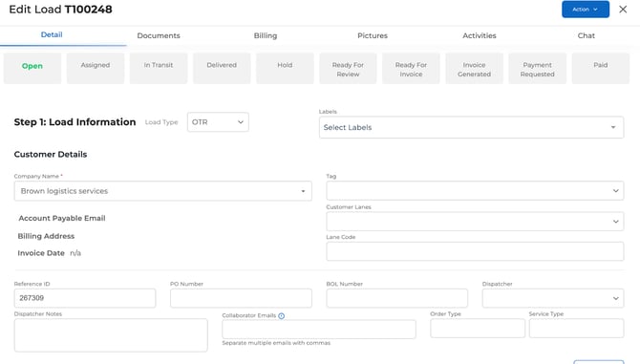
Task: Focus the PO Number field
Action: tap(241, 298)
